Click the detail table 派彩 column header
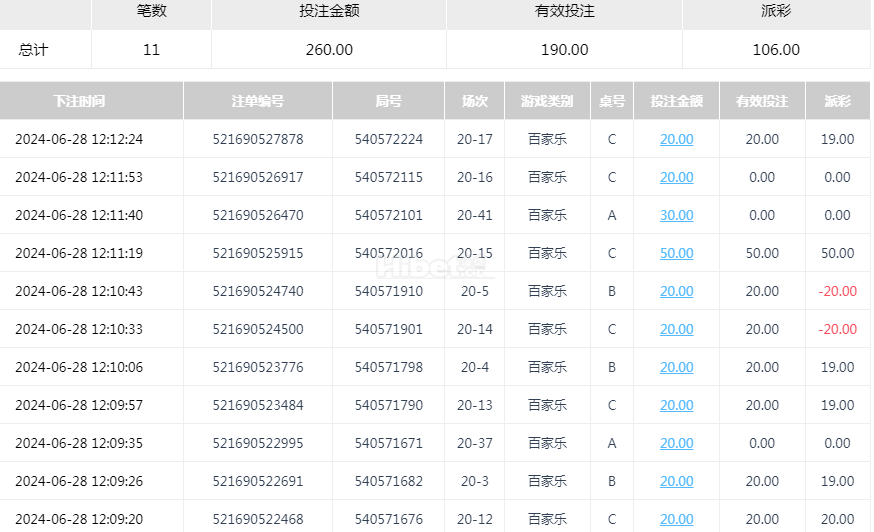Viewport: 874px width, 532px height. tap(837, 101)
